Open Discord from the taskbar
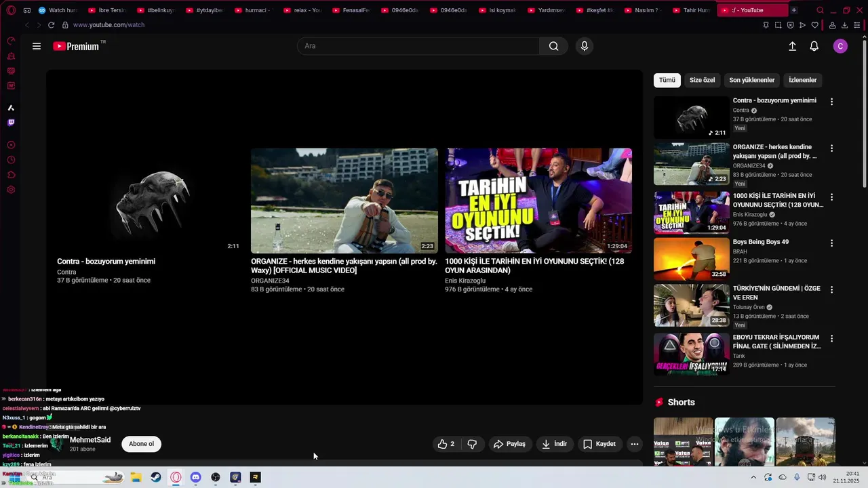 (196, 477)
